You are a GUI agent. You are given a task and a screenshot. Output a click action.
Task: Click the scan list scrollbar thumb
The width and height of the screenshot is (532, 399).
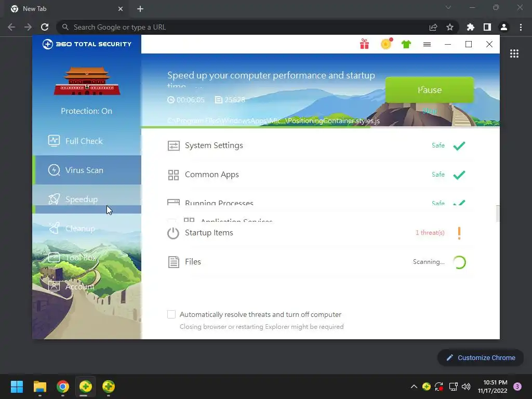498,214
